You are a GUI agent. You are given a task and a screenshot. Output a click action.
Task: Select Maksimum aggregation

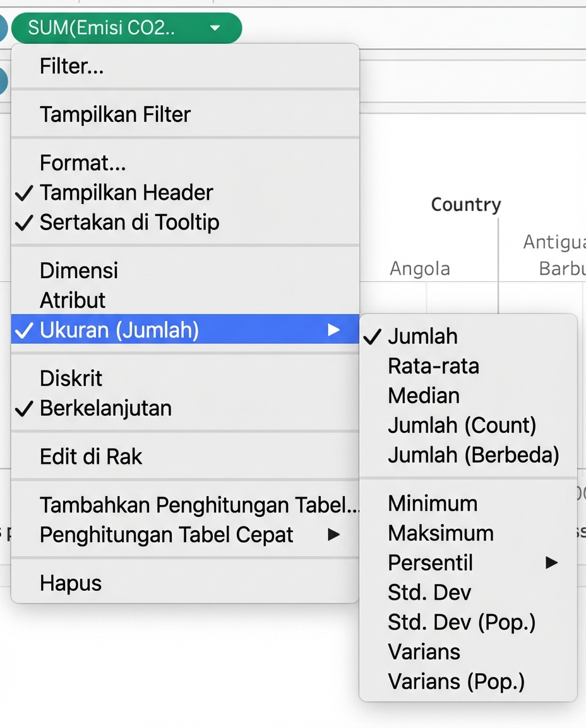pyautogui.click(x=440, y=533)
